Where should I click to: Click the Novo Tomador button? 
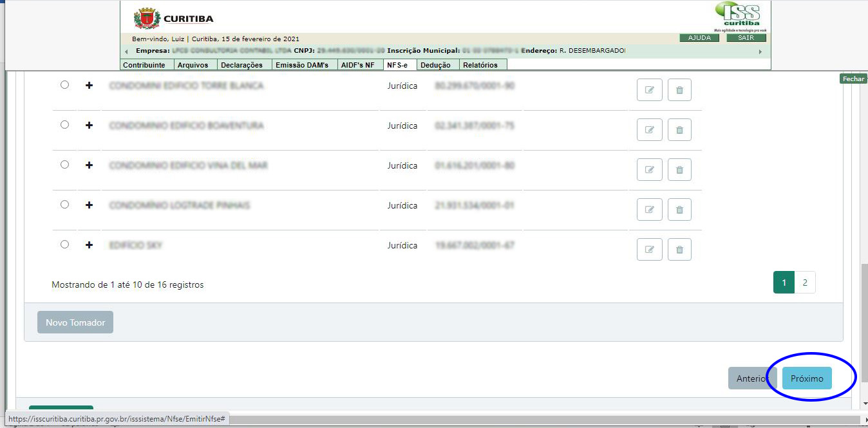click(x=75, y=322)
